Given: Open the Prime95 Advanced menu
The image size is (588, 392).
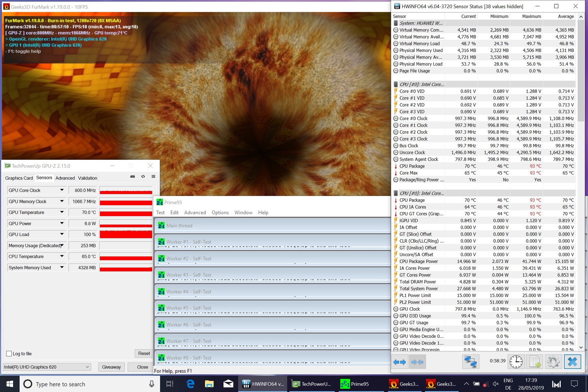Looking at the screenshot, I should pos(195,212).
